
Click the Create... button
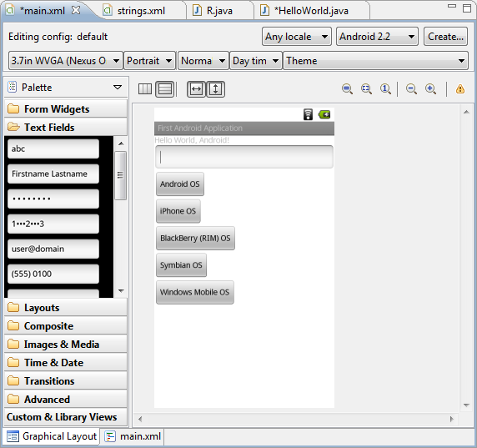445,37
